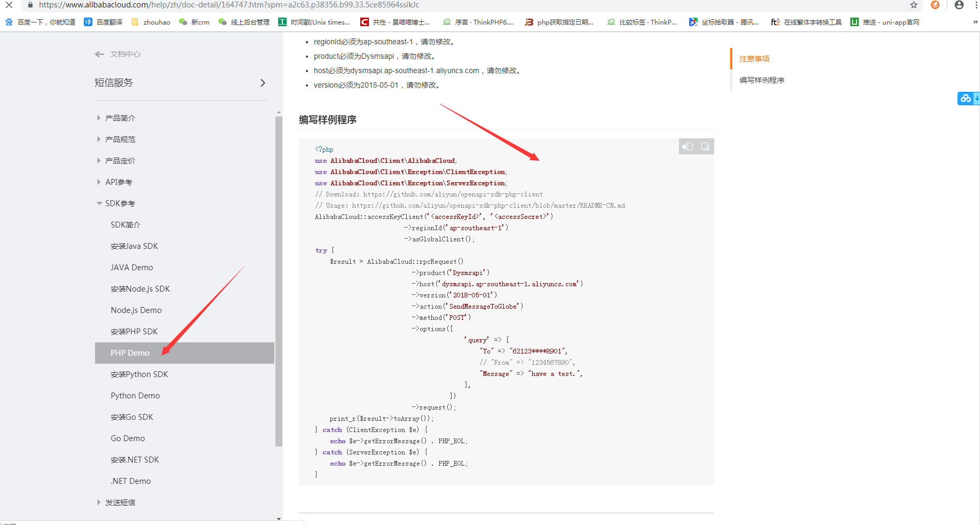980x525 pixels.
Task: Open the 安装Go SDK page
Action: (132, 417)
